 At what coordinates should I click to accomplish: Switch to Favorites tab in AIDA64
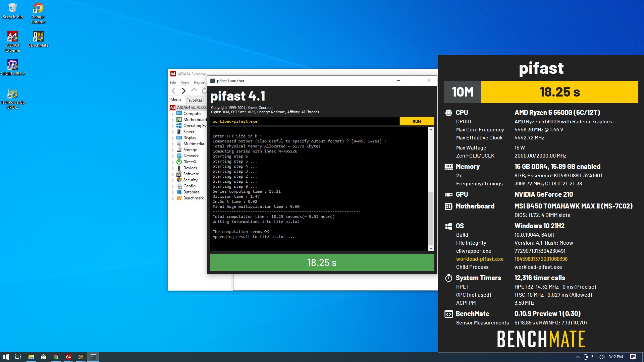194,100
